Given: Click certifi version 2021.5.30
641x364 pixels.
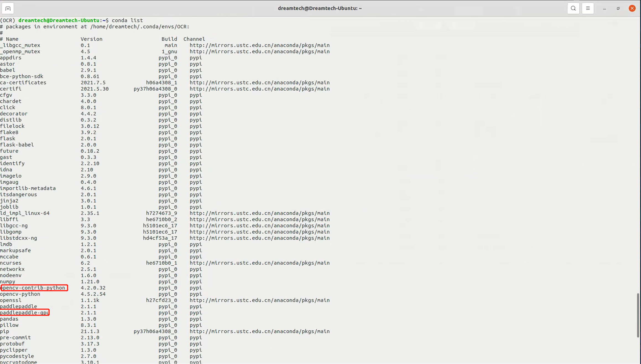Looking at the screenshot, I should click(95, 89).
